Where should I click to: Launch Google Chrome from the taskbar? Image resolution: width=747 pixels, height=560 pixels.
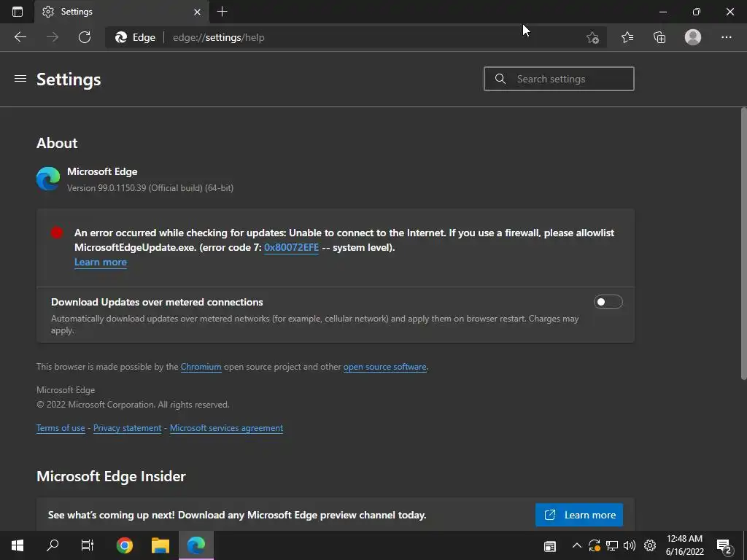click(x=124, y=545)
